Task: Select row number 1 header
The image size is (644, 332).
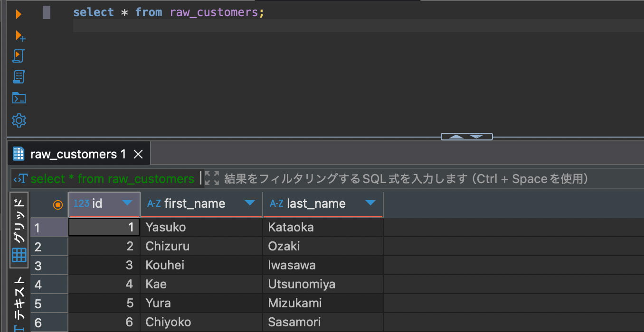Action: pos(49,228)
